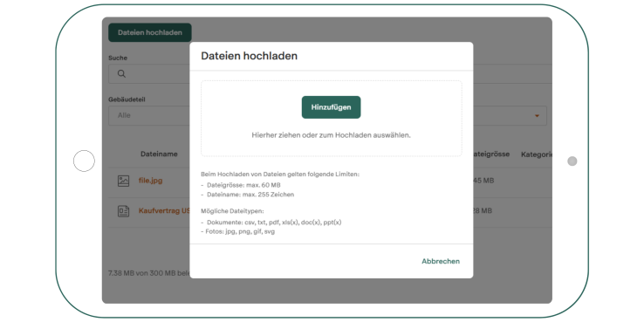Click the Suche input field

click(149, 74)
